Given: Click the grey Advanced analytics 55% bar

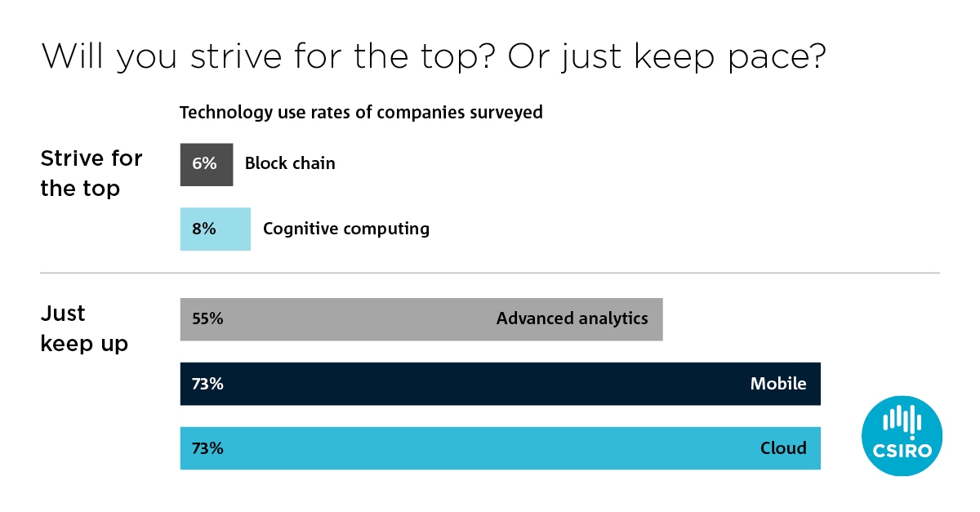Looking at the screenshot, I should [421, 318].
